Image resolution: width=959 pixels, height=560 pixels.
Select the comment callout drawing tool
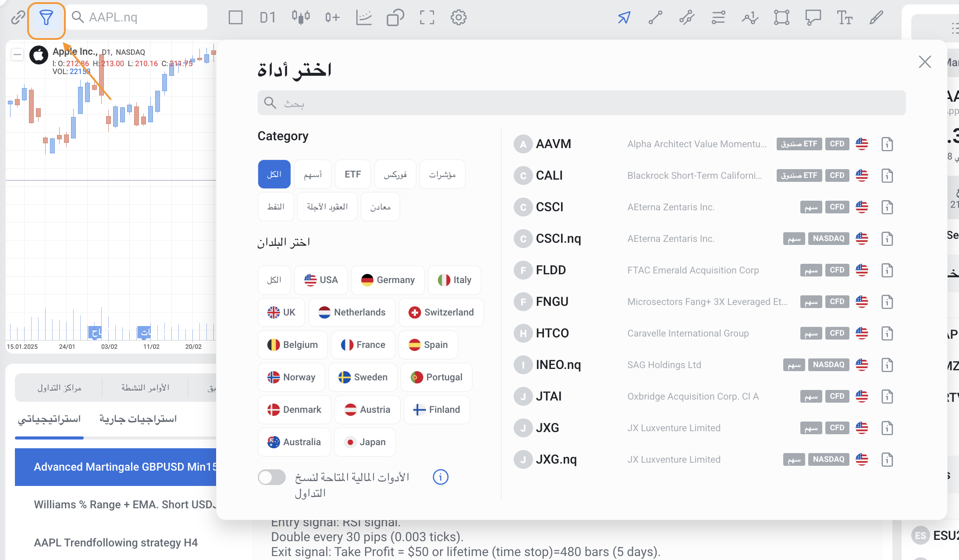(x=813, y=18)
